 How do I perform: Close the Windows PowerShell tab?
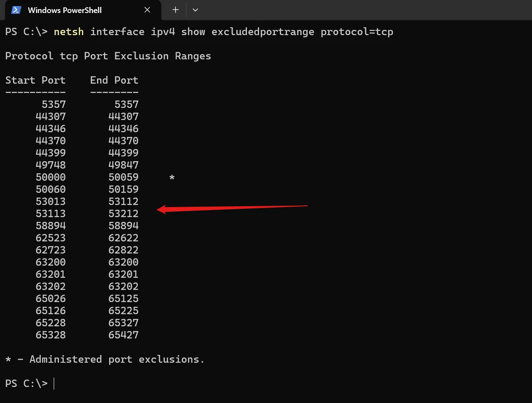pyautogui.click(x=147, y=10)
